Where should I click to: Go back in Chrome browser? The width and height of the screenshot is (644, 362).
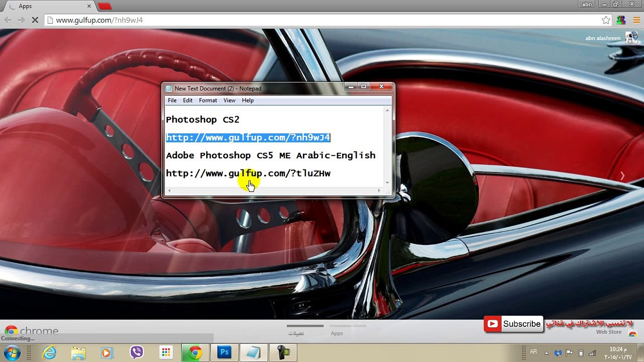click(8, 20)
